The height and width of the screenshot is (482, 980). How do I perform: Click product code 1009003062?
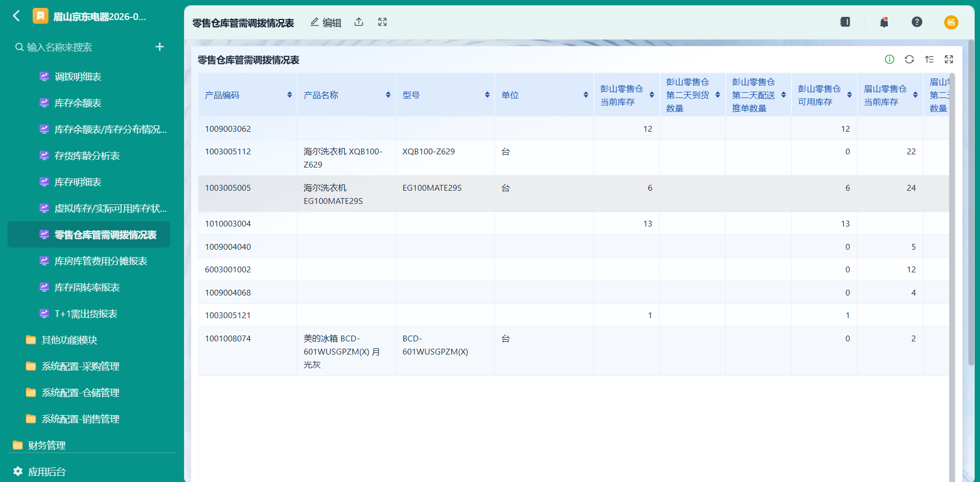[228, 129]
